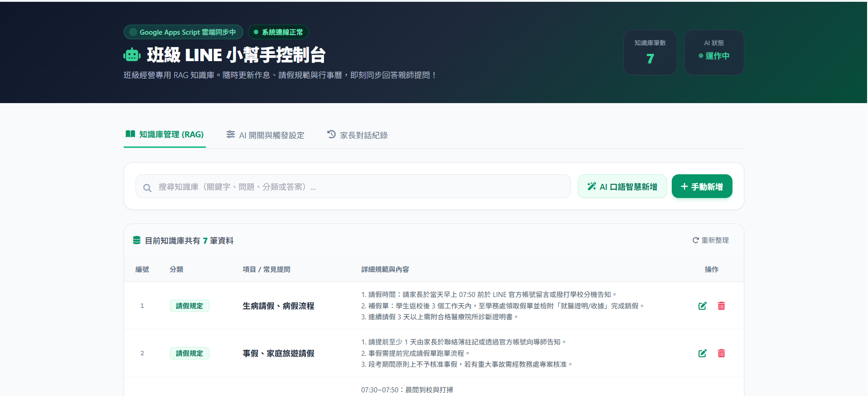Click the database icon beside 目前知識庫共有

coord(136,240)
